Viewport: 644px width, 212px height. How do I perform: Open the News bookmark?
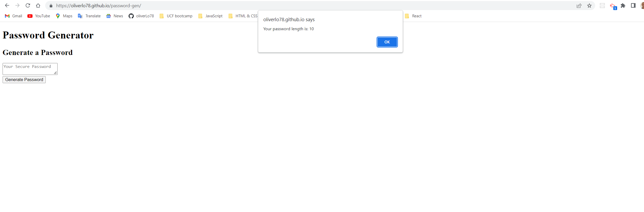(x=114, y=16)
